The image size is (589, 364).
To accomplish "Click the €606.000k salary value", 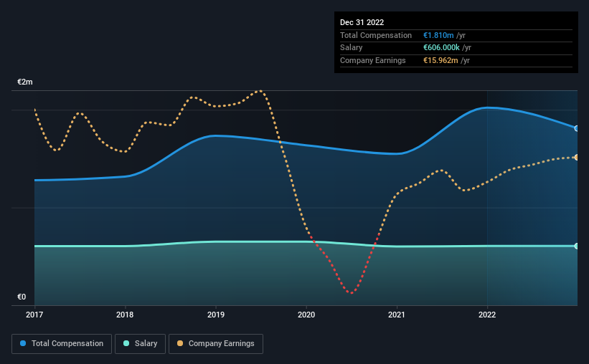I will [x=441, y=48].
